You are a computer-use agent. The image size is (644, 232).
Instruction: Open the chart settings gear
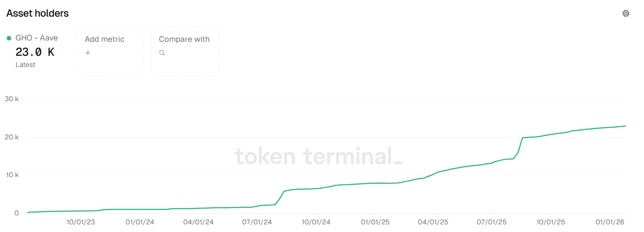point(626,13)
